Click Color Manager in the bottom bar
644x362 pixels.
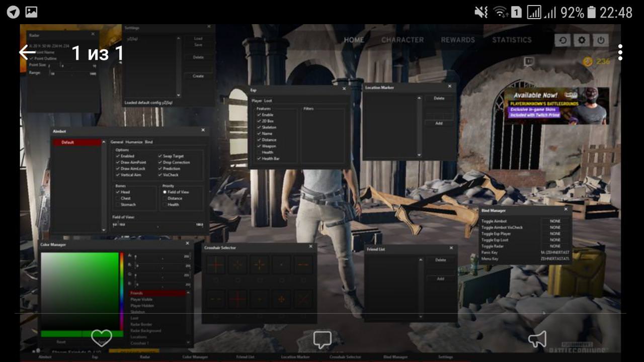point(195,357)
